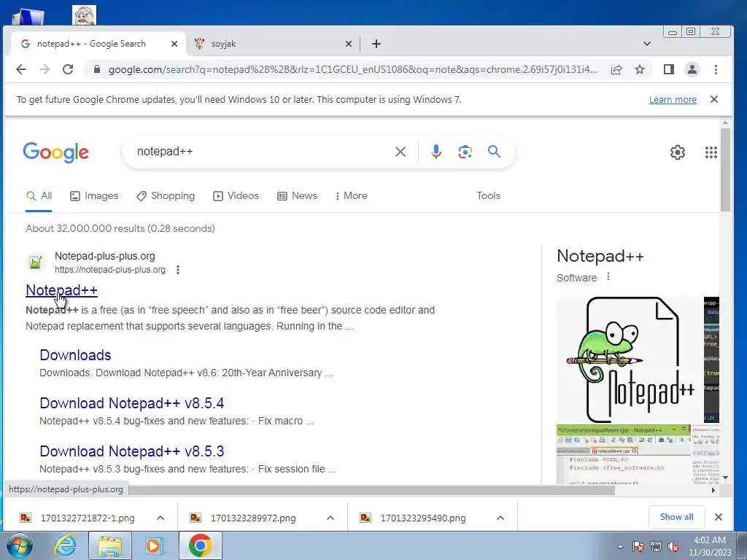Open Download Notepad++ v8.5.3 link
This screenshot has width=747, height=560.
tap(131, 451)
